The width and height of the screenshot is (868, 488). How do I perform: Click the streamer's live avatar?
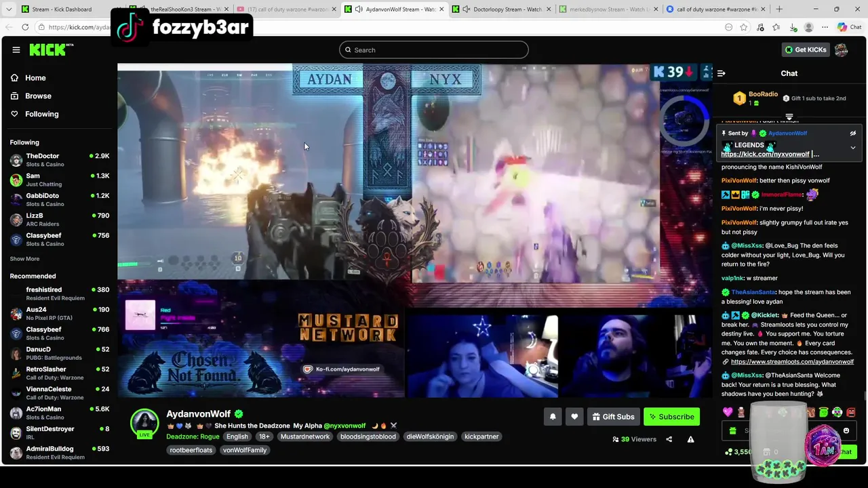[144, 423]
